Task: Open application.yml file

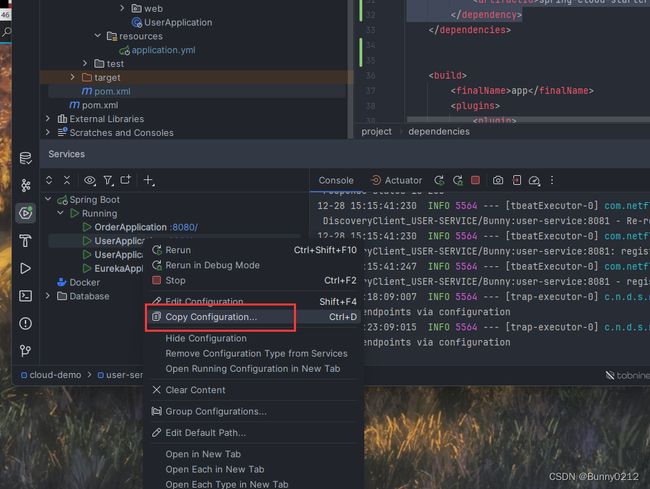Action: 163,50
